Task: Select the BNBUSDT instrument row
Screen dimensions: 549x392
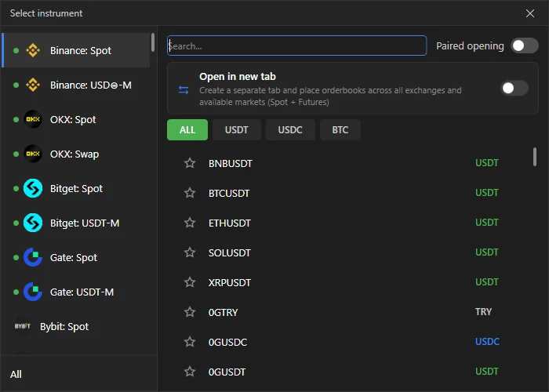Action: point(350,163)
